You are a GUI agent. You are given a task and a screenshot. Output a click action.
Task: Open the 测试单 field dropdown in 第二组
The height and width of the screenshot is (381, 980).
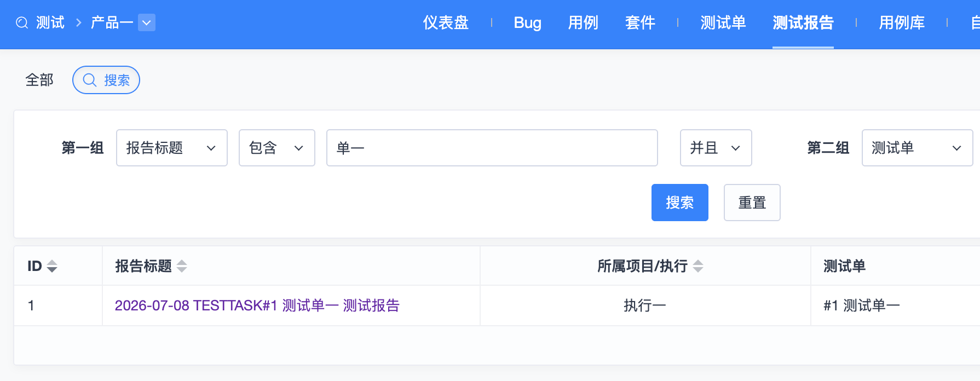pyautogui.click(x=917, y=148)
